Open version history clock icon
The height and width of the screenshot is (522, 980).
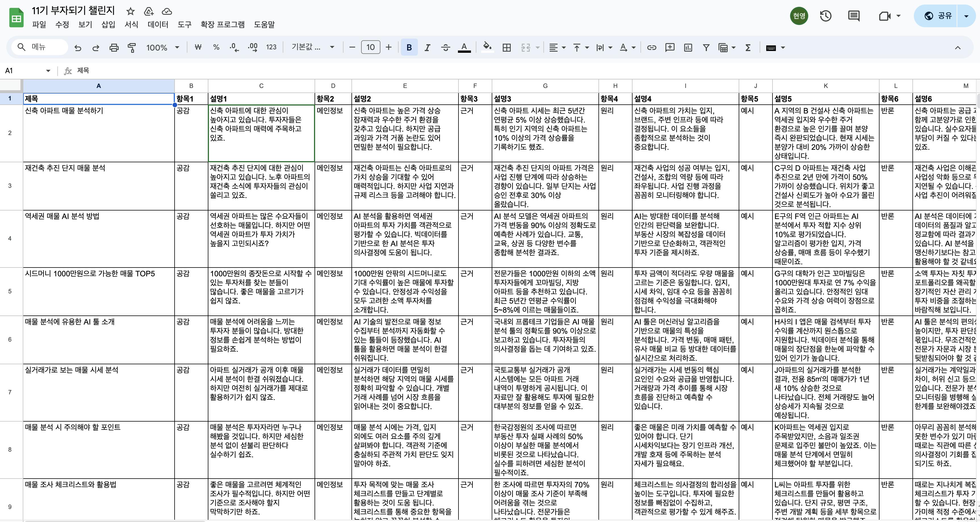click(x=826, y=16)
